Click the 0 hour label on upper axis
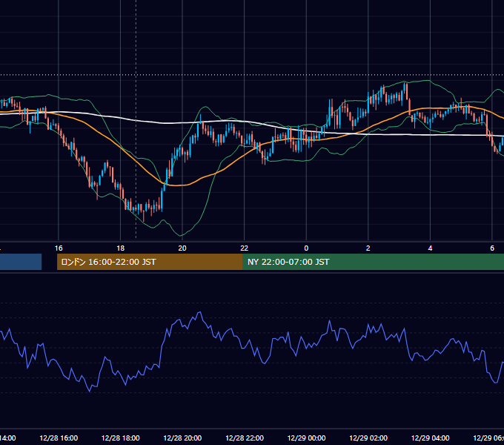504x445 pixels. [x=306, y=248]
